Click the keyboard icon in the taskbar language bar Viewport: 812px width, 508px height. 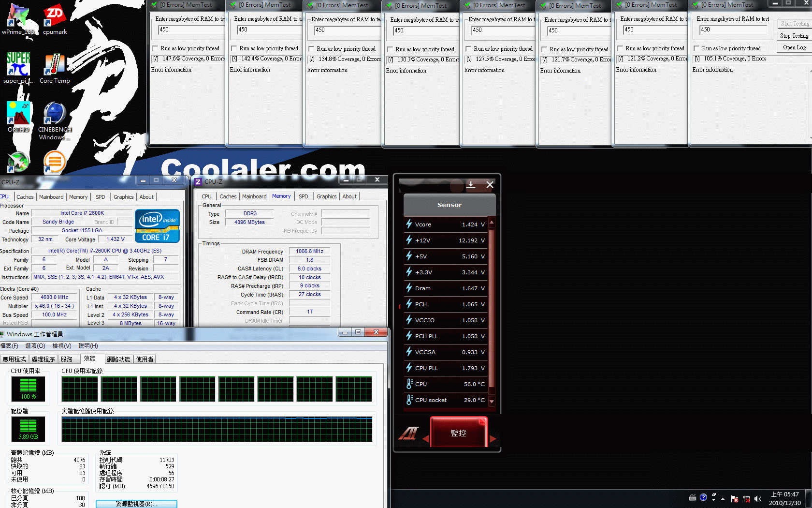pos(692,497)
